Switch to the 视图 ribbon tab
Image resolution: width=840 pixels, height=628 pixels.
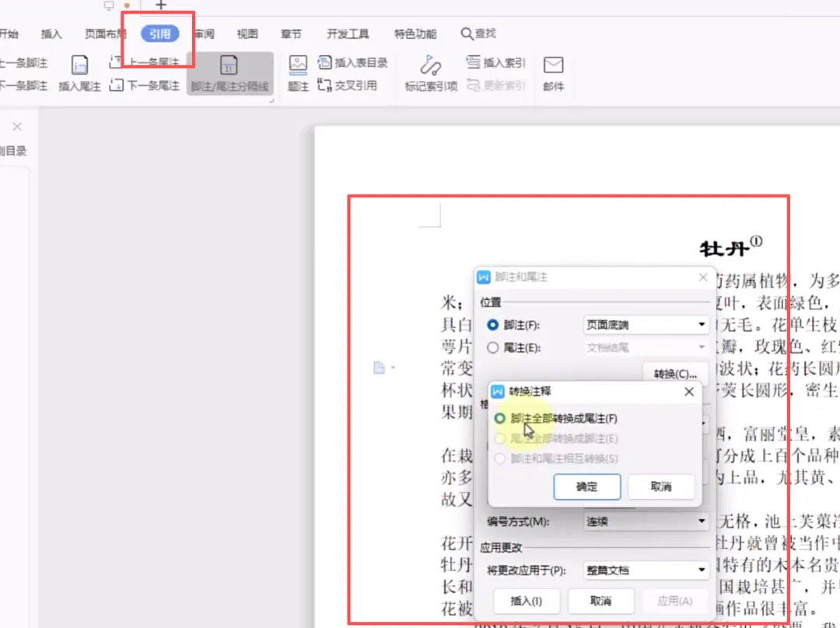click(x=247, y=33)
